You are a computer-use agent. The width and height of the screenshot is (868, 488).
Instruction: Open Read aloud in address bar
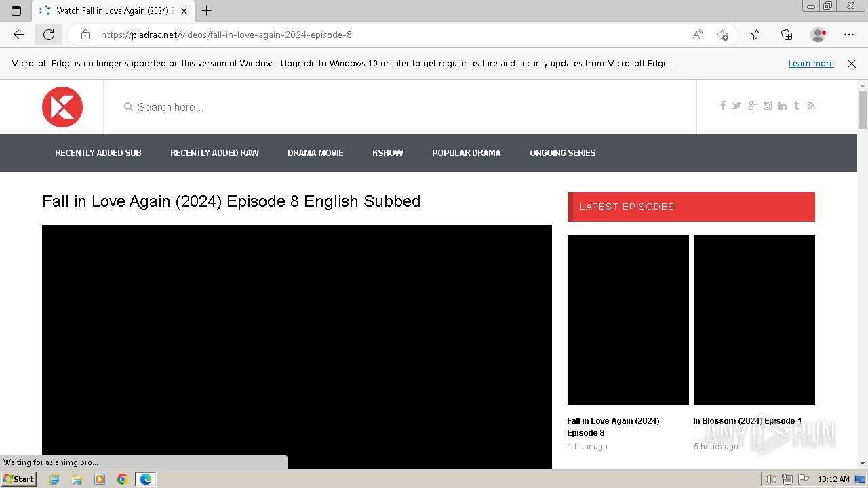click(x=698, y=35)
